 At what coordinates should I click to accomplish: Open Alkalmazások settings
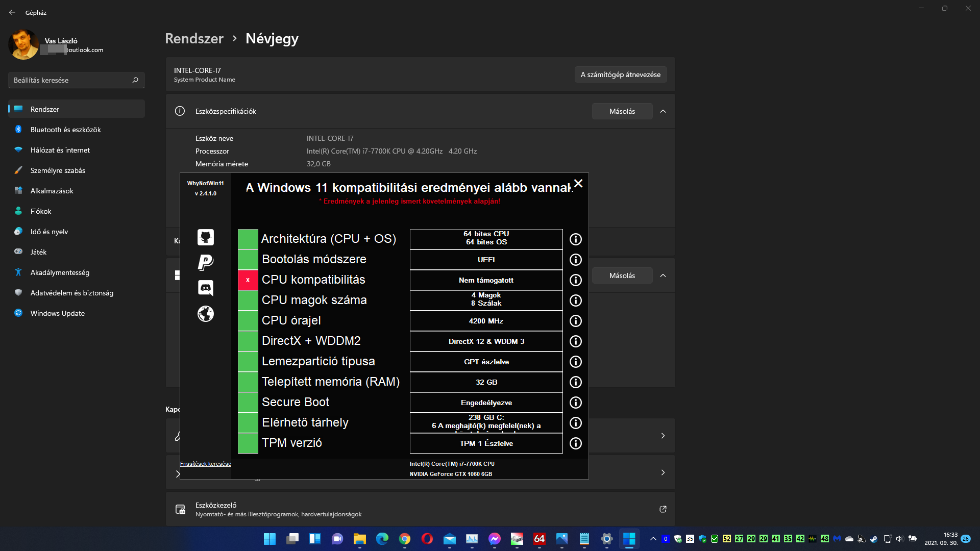(x=77, y=191)
